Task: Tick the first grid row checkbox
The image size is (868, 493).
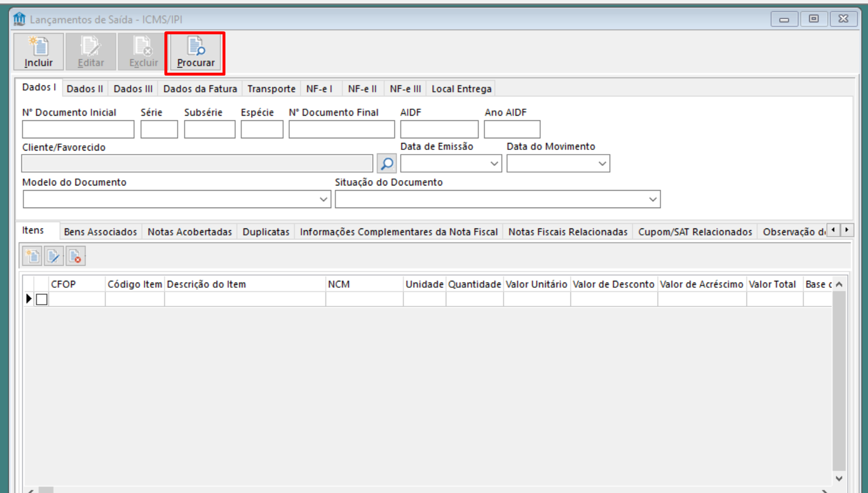Action: tap(42, 299)
